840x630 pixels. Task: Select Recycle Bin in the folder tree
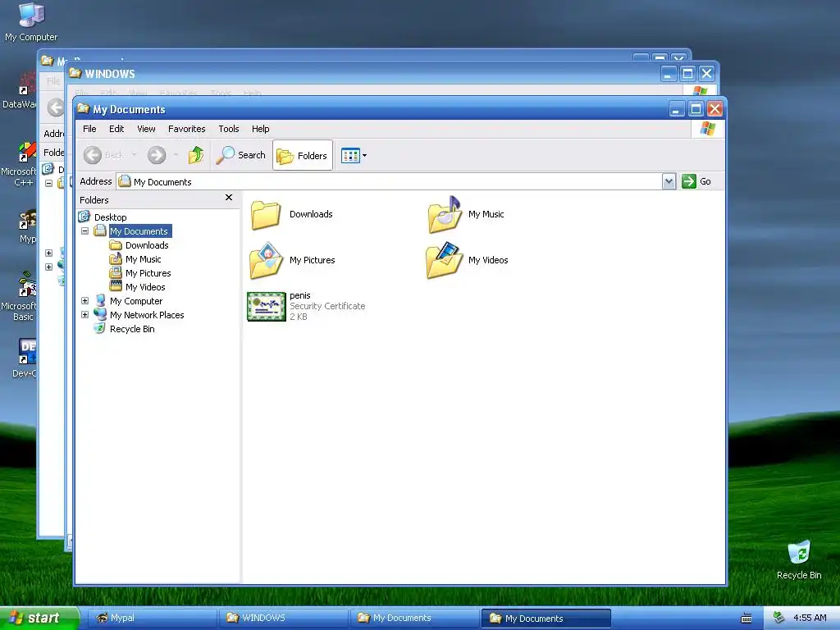132,328
